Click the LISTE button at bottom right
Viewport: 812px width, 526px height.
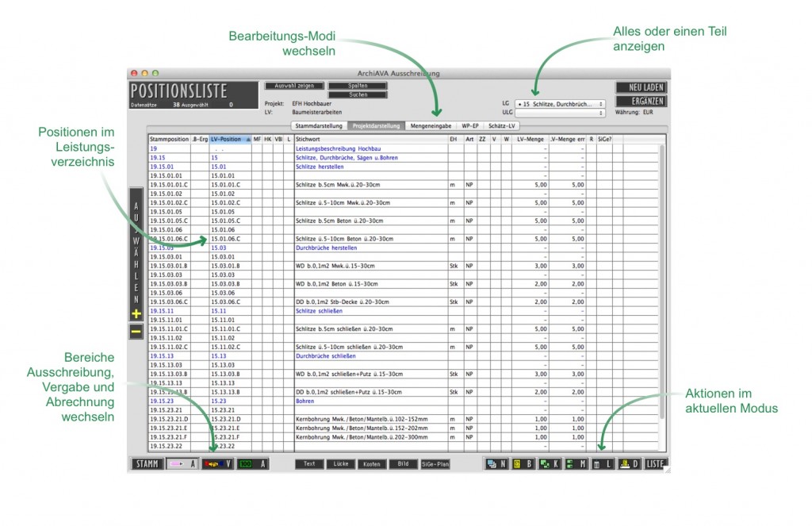tap(655, 464)
